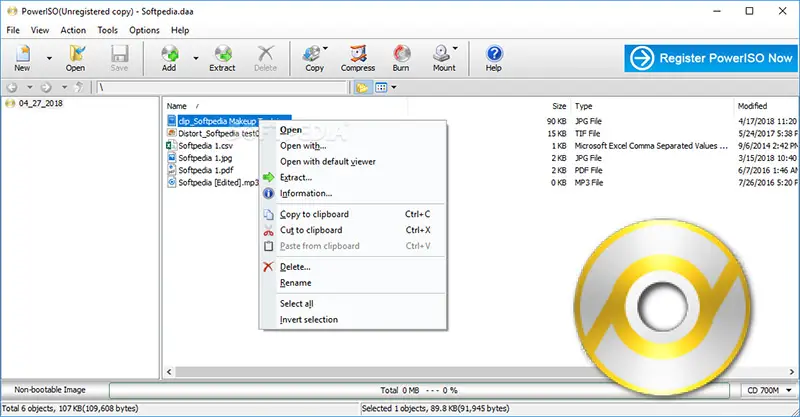Click the Save toolbar icon
Screen dimensions: 800x417
[x=119, y=58]
